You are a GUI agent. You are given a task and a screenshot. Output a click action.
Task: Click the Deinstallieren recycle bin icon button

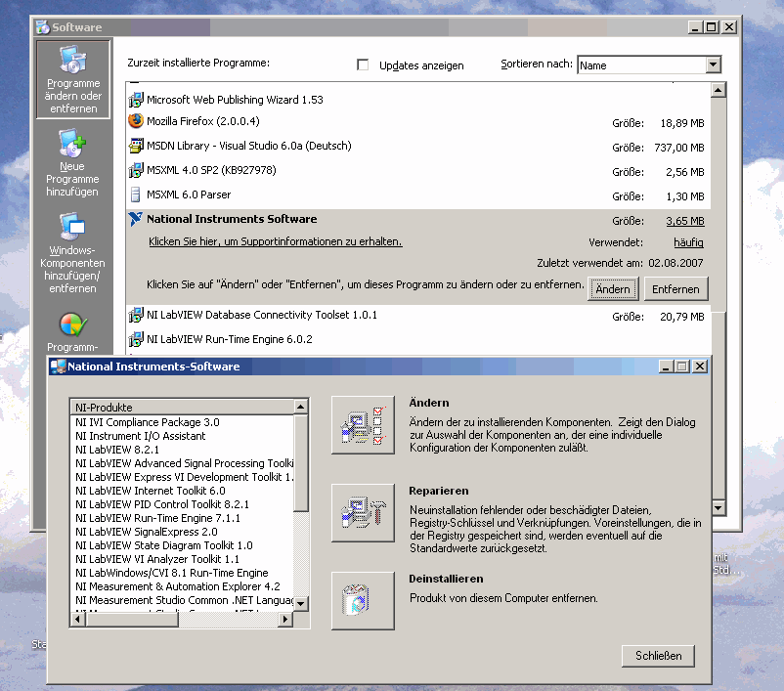pos(363,600)
